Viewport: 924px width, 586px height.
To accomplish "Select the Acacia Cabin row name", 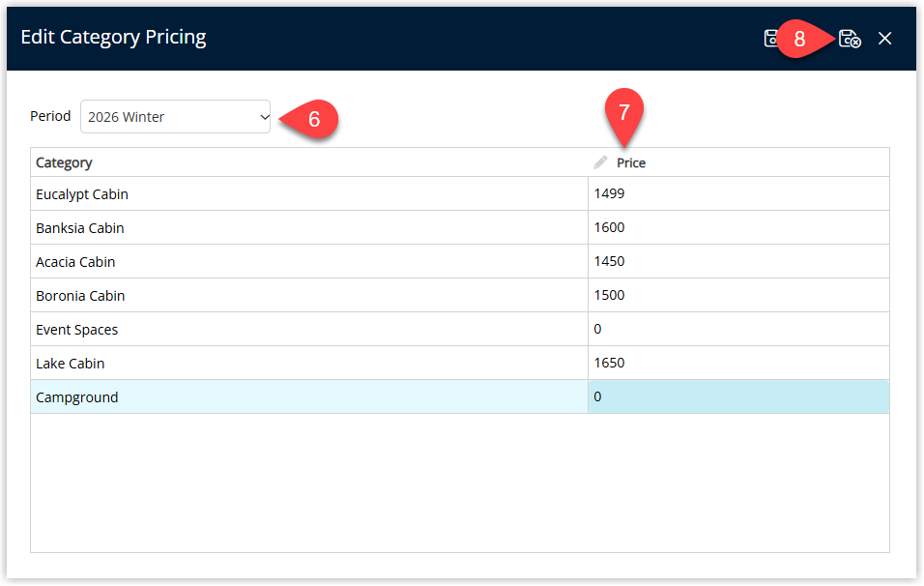I will [75, 262].
